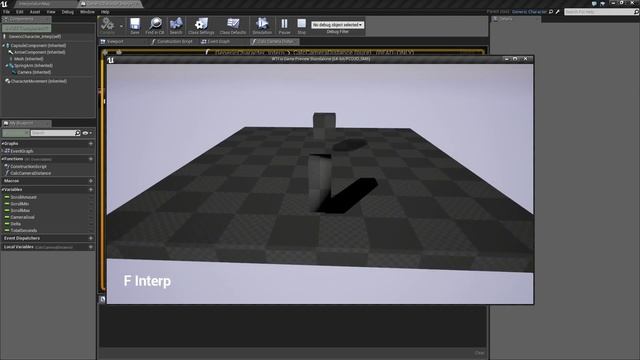Select the ScrollMin variable
Image resolution: width=640 pixels, height=360 pixels.
[20, 204]
